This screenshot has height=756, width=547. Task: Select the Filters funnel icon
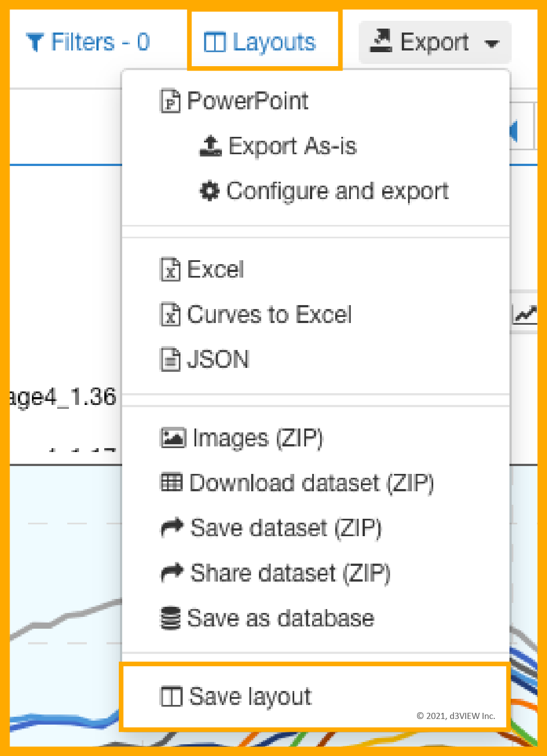coord(35,41)
